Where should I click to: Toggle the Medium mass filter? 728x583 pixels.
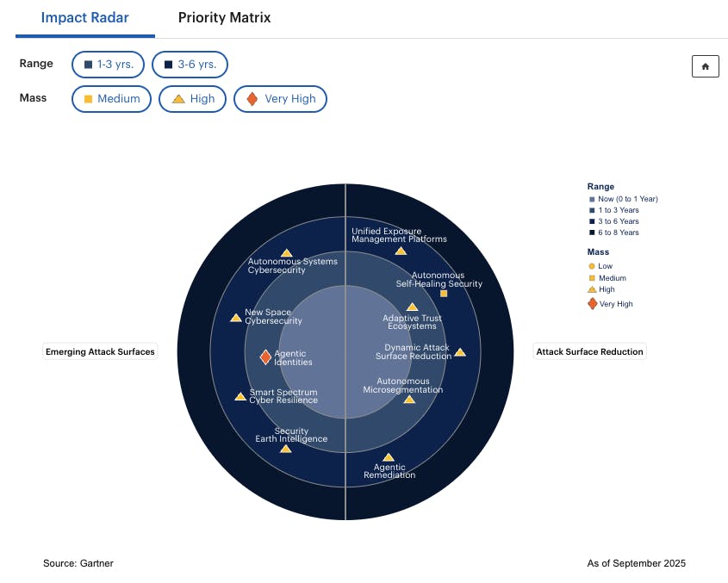(x=111, y=99)
